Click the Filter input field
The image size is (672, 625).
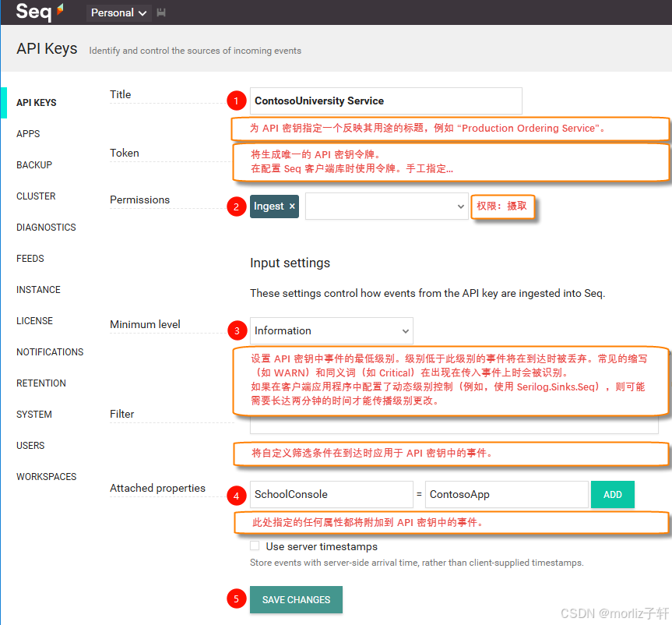pyautogui.click(x=454, y=425)
